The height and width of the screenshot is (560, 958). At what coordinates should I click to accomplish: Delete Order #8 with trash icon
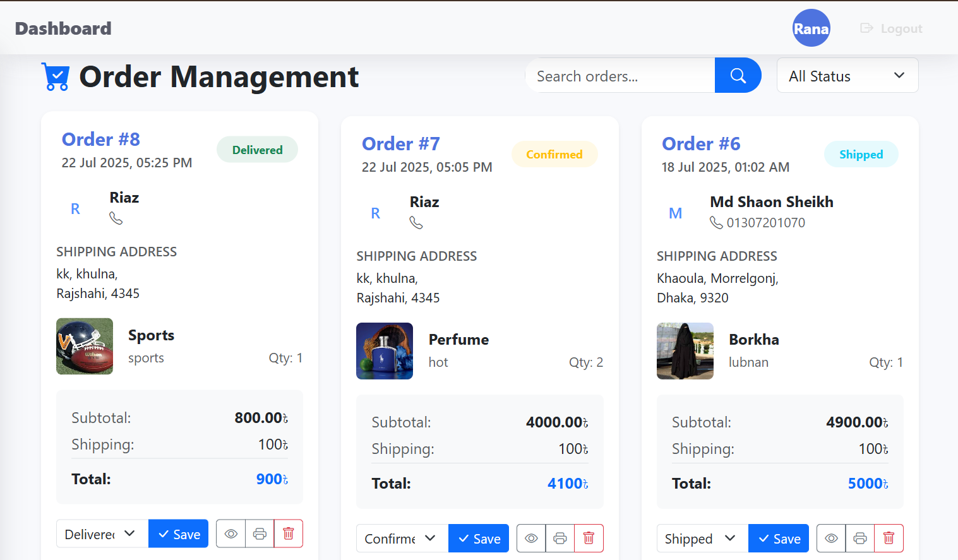289,533
